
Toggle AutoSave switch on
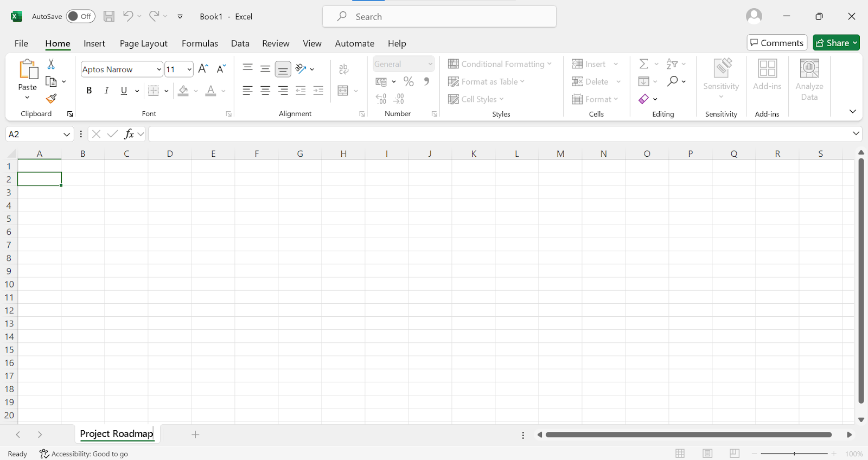80,16
